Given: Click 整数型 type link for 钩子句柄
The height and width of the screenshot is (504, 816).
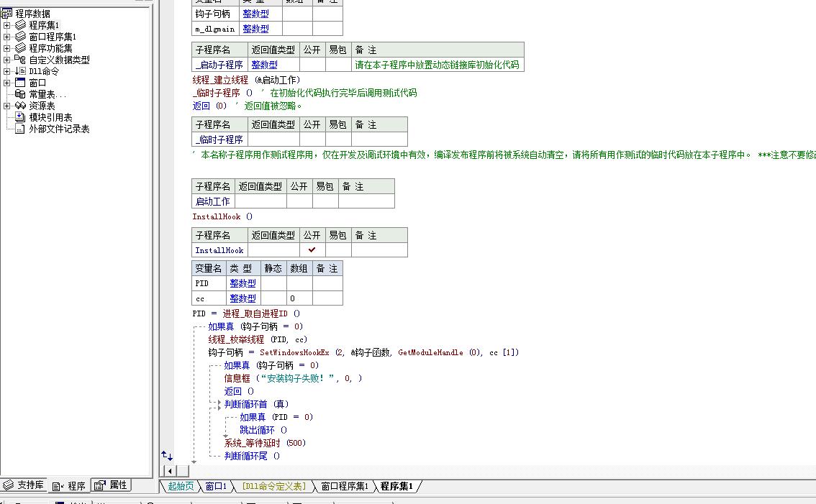Looking at the screenshot, I should [255, 14].
